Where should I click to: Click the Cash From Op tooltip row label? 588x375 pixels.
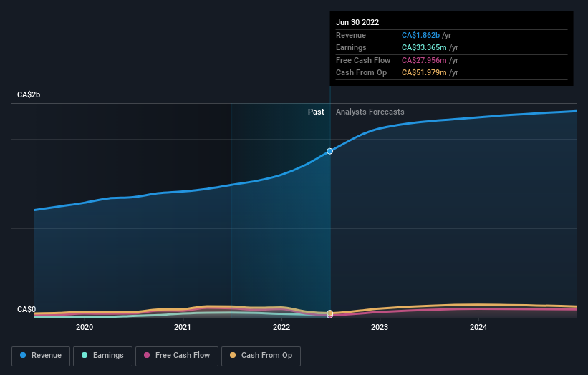(x=361, y=73)
